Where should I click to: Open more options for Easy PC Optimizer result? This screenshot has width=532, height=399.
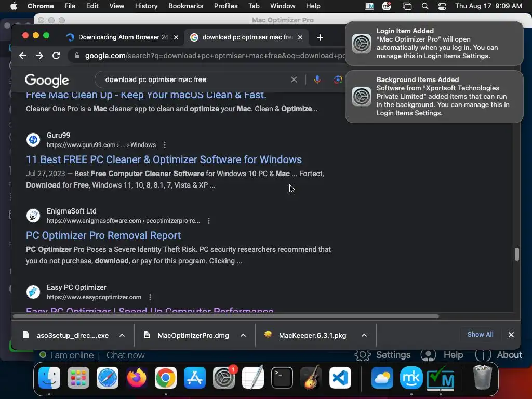150,297
